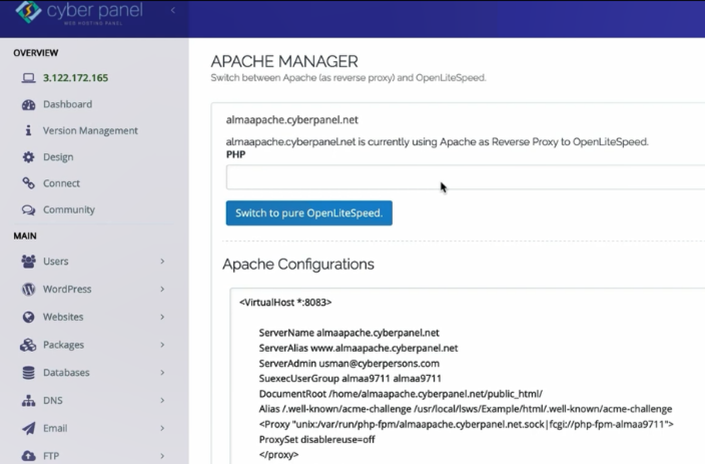The width and height of the screenshot is (705, 464).
Task: Click the Design gear icon
Action: [28, 157]
